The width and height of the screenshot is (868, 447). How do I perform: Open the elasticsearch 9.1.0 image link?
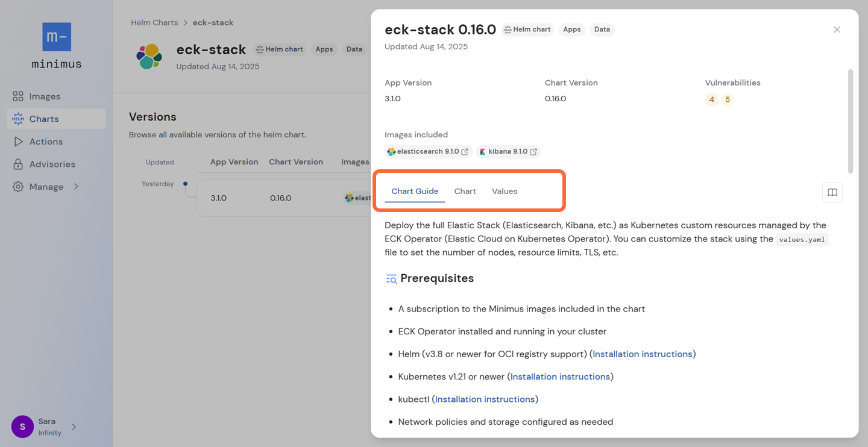(x=427, y=152)
